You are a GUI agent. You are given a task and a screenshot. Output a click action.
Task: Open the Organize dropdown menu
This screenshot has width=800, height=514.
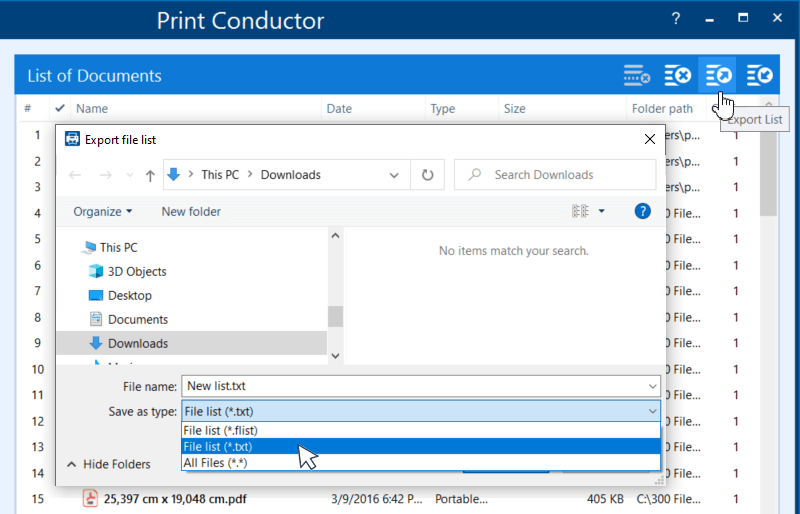click(102, 211)
